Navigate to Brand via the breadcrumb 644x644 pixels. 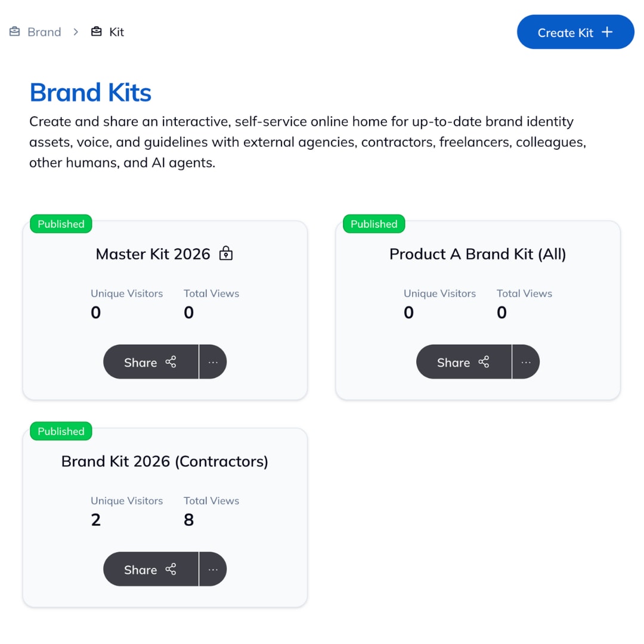[x=44, y=32]
